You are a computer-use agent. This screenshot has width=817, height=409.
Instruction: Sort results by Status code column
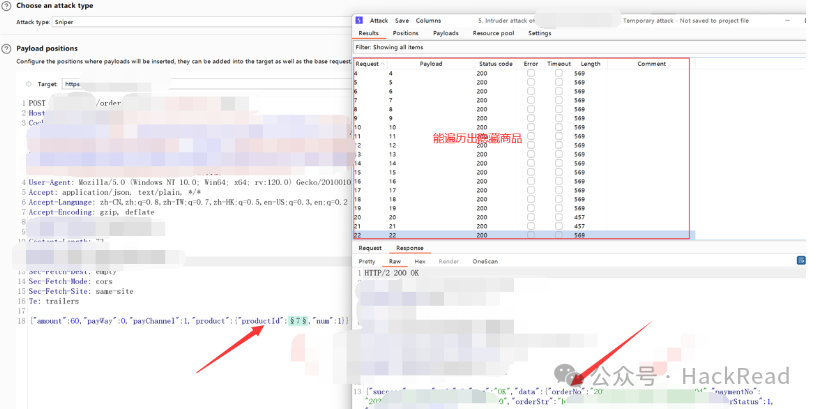tap(494, 63)
